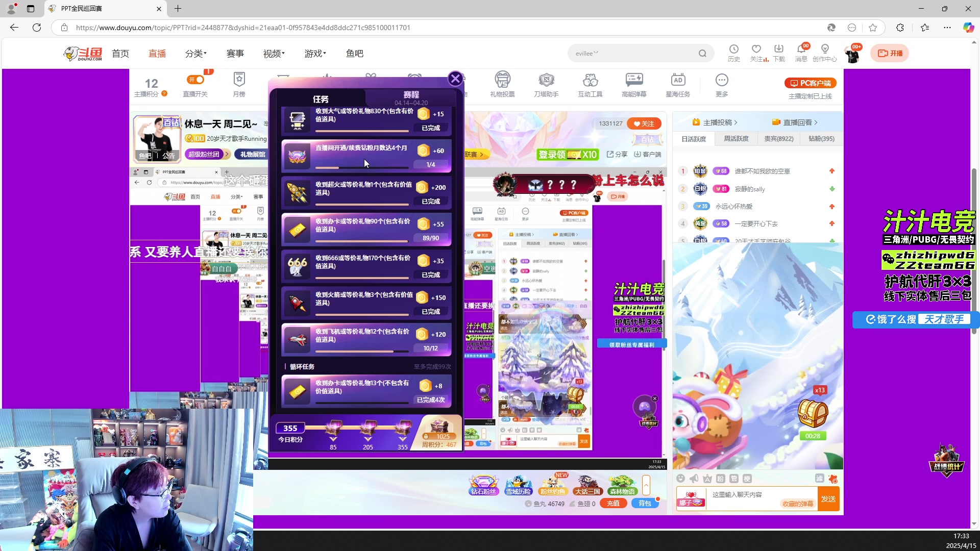
Task: Click the 关注 follow button near 1331127
Action: [644, 123]
